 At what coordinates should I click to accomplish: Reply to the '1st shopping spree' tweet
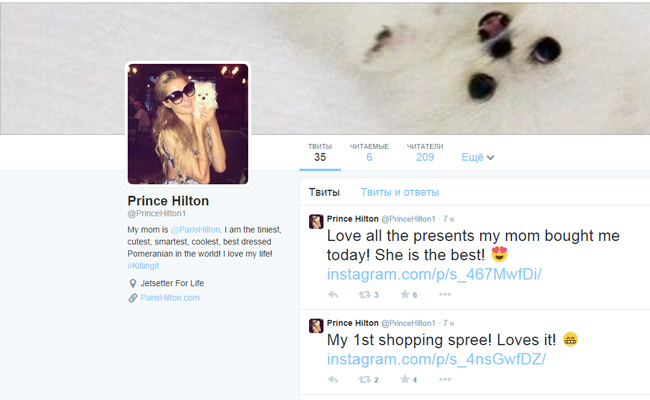tap(333, 380)
